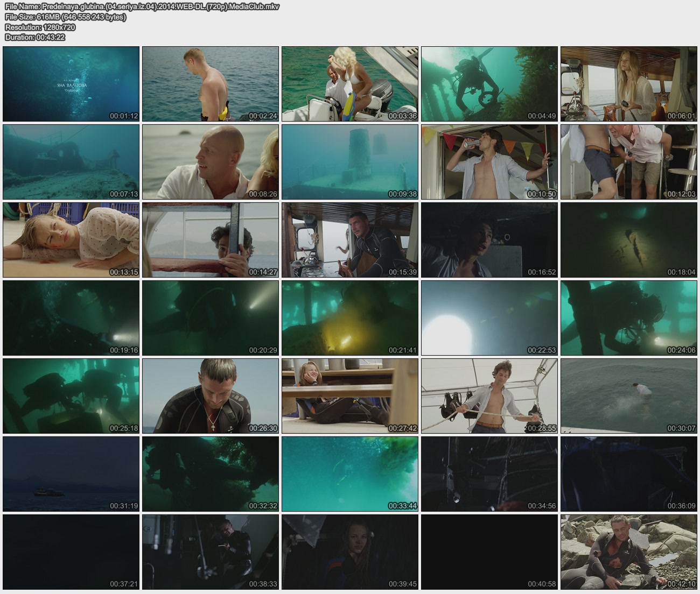The width and height of the screenshot is (700, 594).
Task: Open the sunken tower frame at 00:09:38
Action: tap(350, 162)
